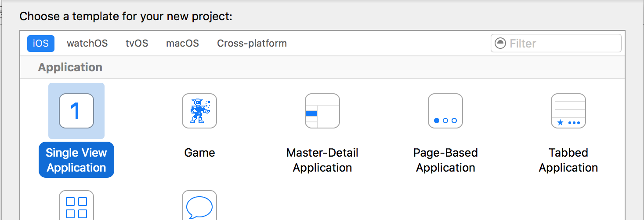Open the watchOS platform tab

click(x=87, y=44)
